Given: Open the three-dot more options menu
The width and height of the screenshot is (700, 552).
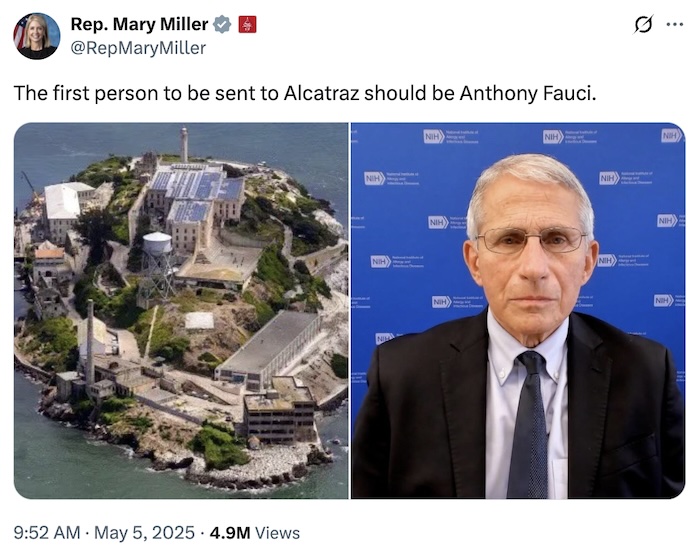Looking at the screenshot, I should pos(675,25).
